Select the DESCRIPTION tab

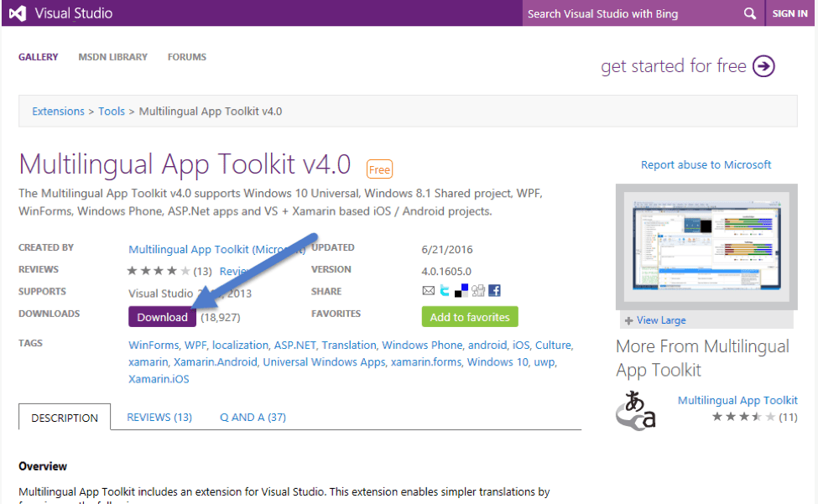click(65, 418)
